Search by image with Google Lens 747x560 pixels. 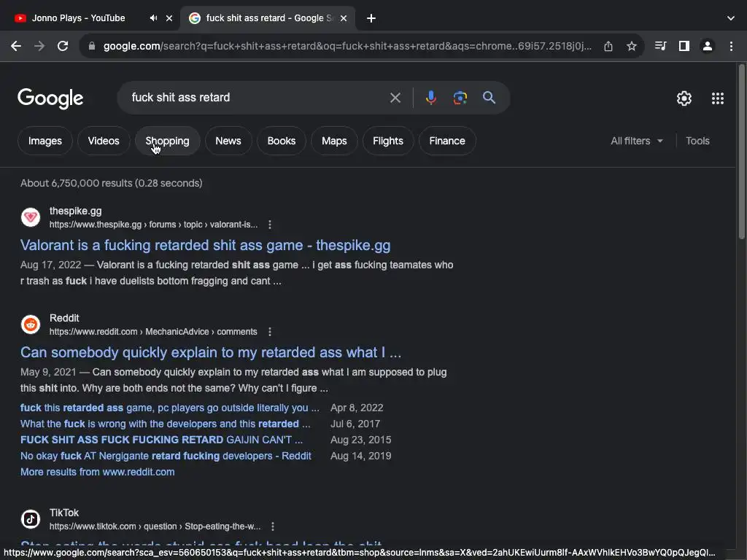pos(460,98)
